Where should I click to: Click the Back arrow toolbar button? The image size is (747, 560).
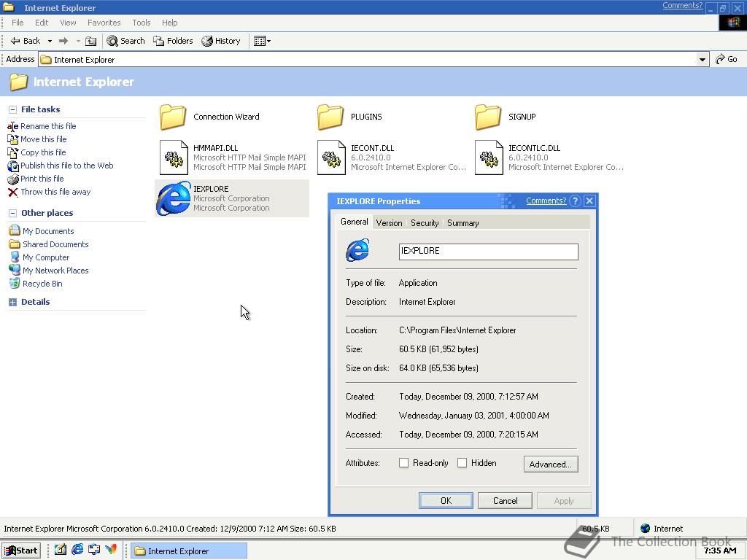click(x=26, y=41)
